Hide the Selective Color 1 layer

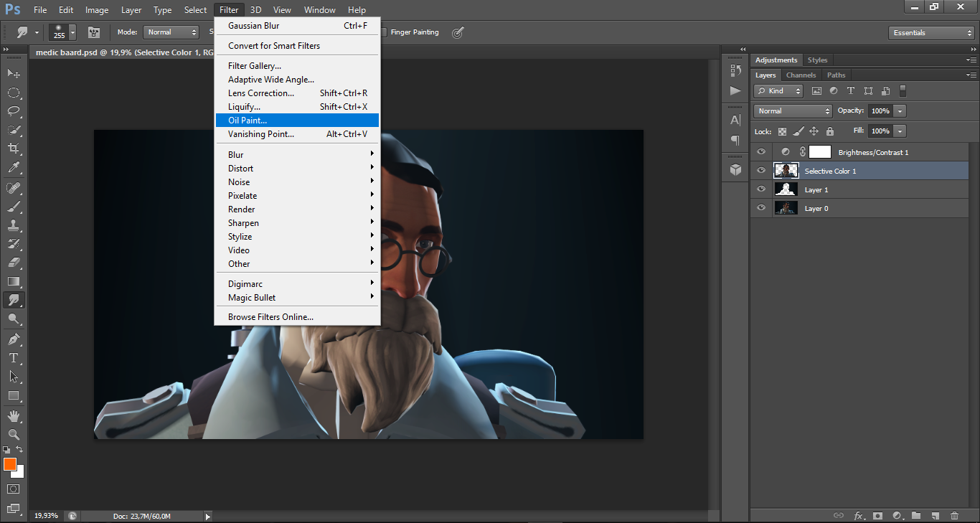pyautogui.click(x=761, y=171)
